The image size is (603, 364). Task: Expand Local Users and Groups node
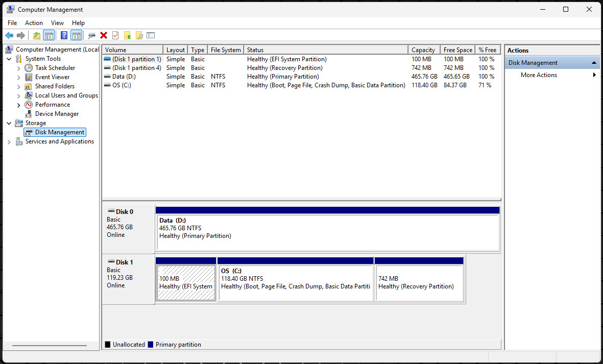point(18,95)
